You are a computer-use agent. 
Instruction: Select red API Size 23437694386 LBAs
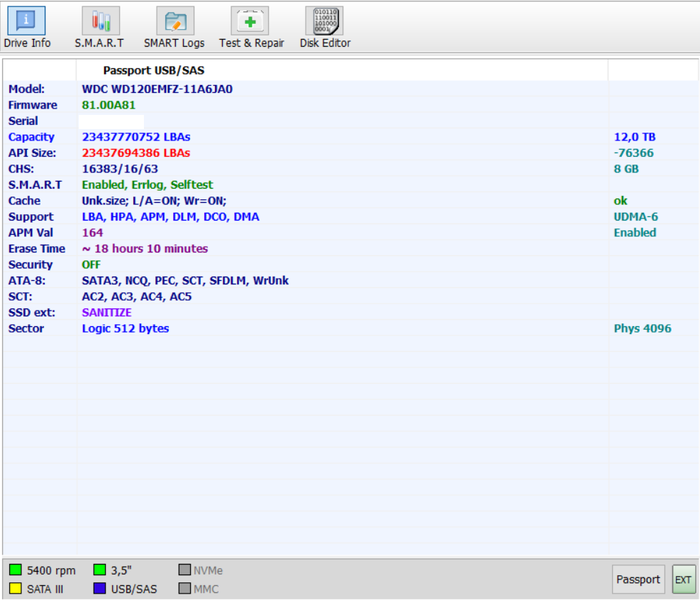click(136, 153)
